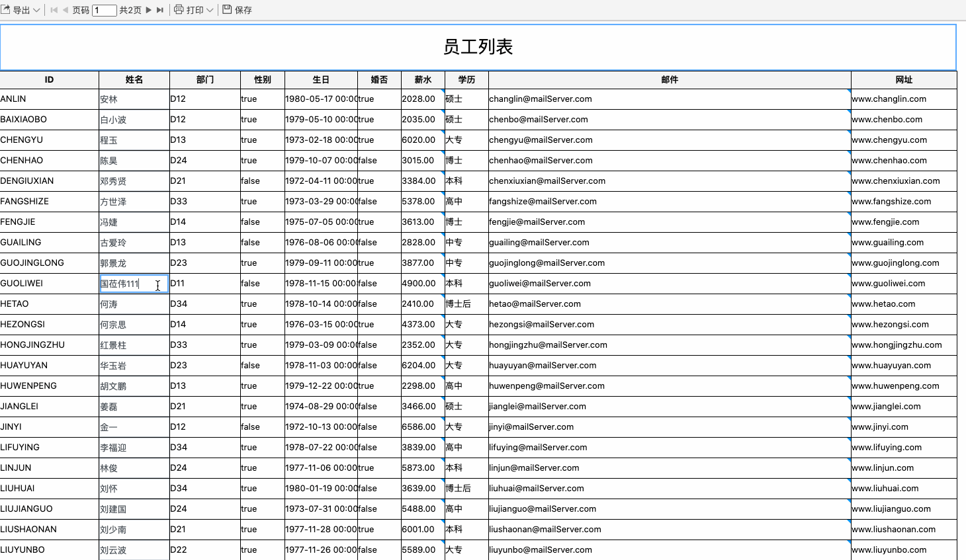Open the 导出 export dropdown

click(x=21, y=10)
